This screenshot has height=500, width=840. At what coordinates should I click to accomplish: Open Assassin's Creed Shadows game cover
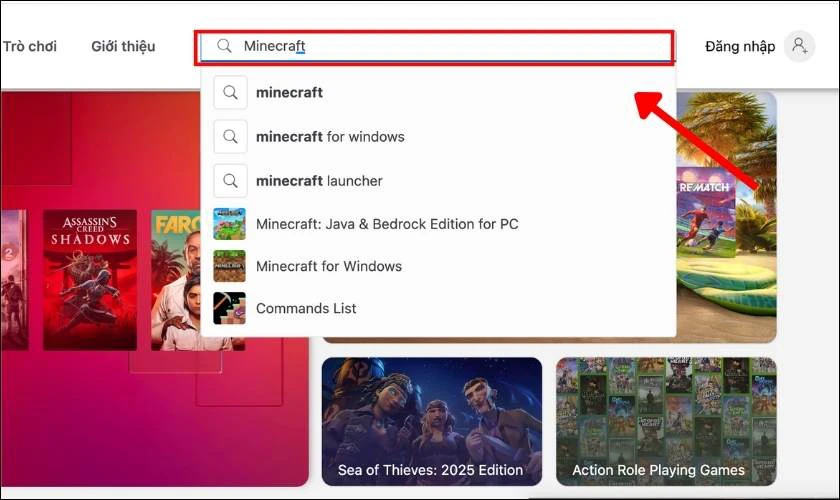point(90,280)
